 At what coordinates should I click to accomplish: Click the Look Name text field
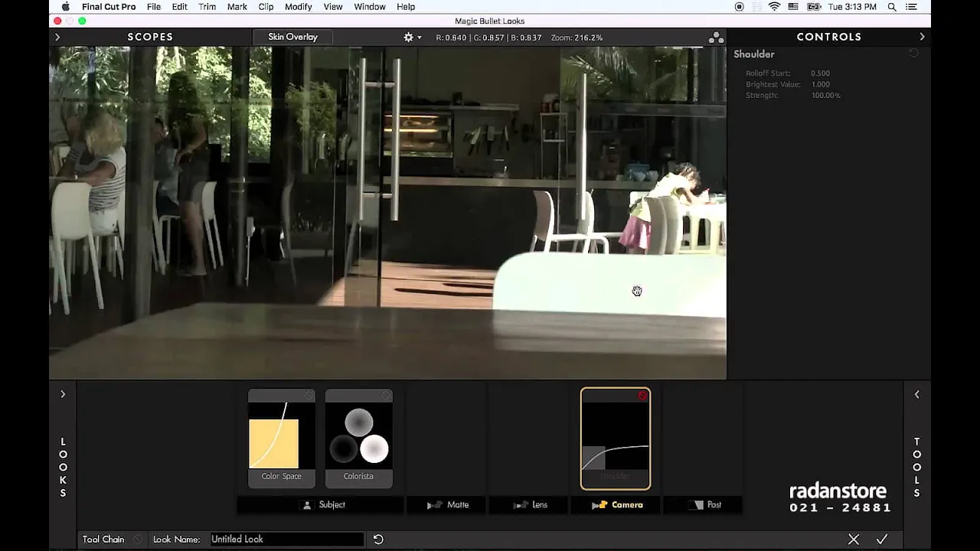(286, 540)
